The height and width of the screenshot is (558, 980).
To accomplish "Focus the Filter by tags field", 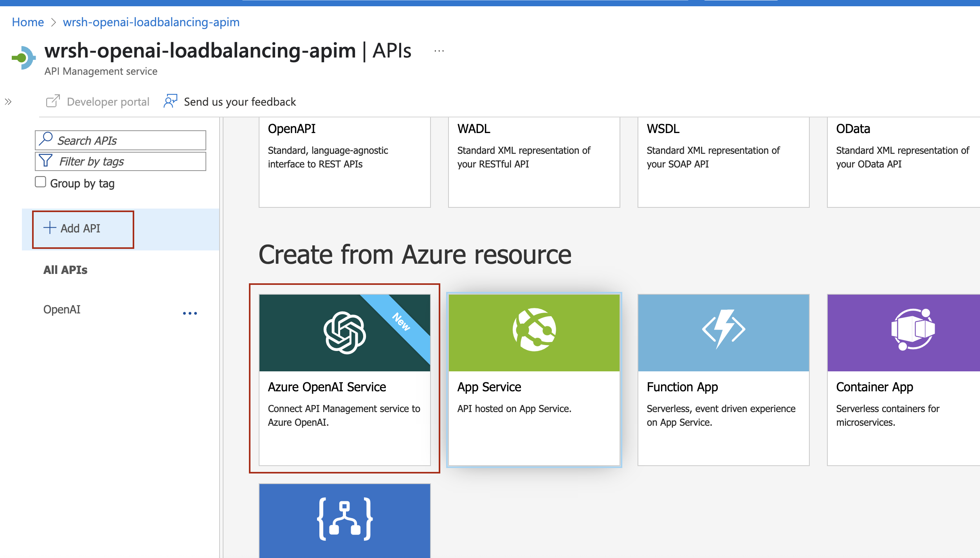I will coord(121,161).
